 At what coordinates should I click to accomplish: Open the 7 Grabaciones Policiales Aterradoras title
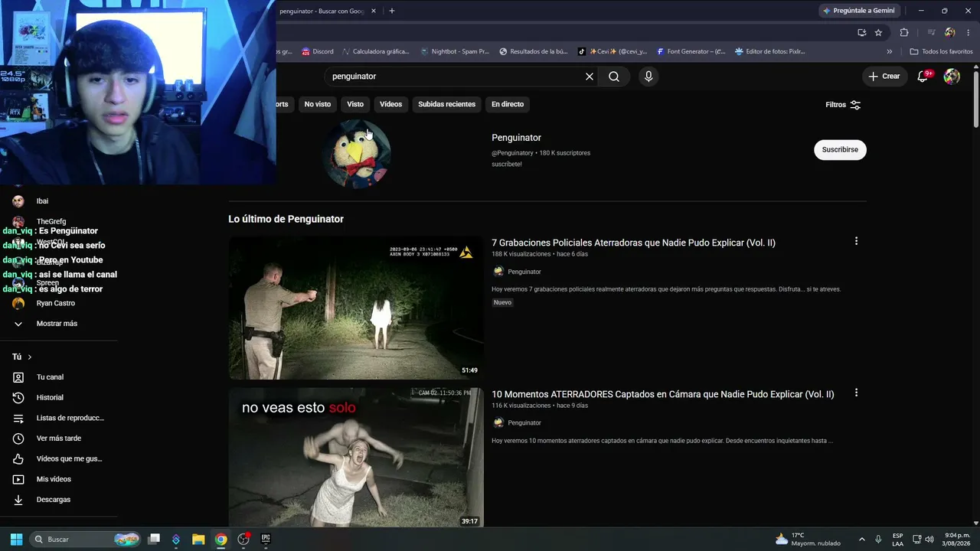point(633,243)
